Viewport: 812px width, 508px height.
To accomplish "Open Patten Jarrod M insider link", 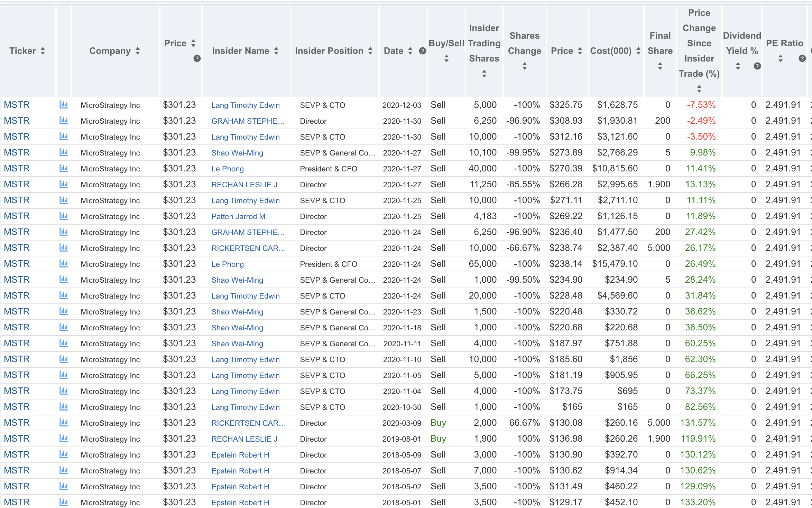I will pos(238,216).
